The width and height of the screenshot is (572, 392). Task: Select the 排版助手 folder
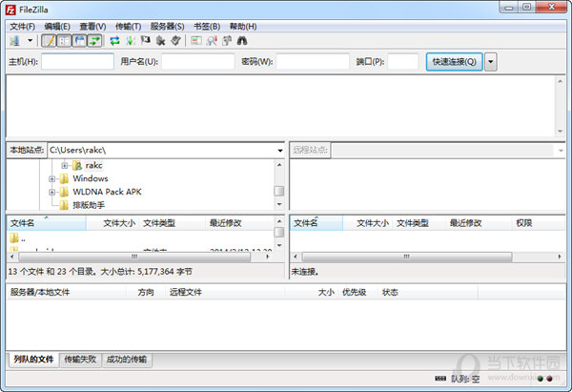(89, 205)
